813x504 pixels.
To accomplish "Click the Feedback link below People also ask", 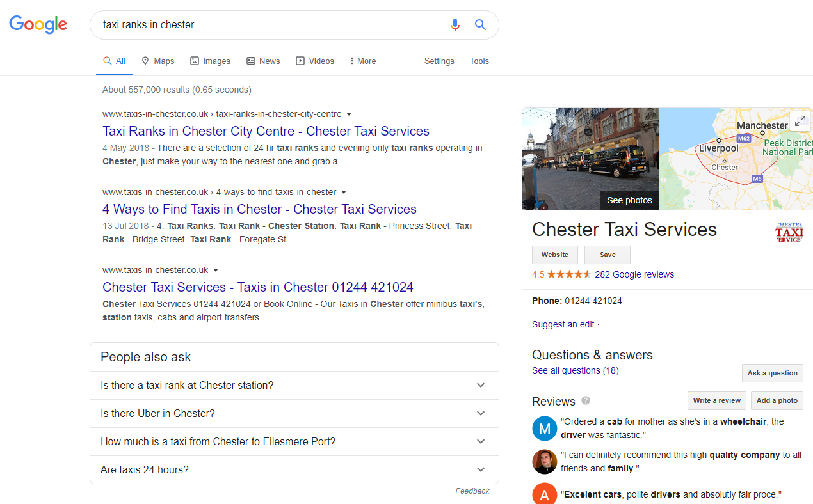I will click(x=472, y=491).
